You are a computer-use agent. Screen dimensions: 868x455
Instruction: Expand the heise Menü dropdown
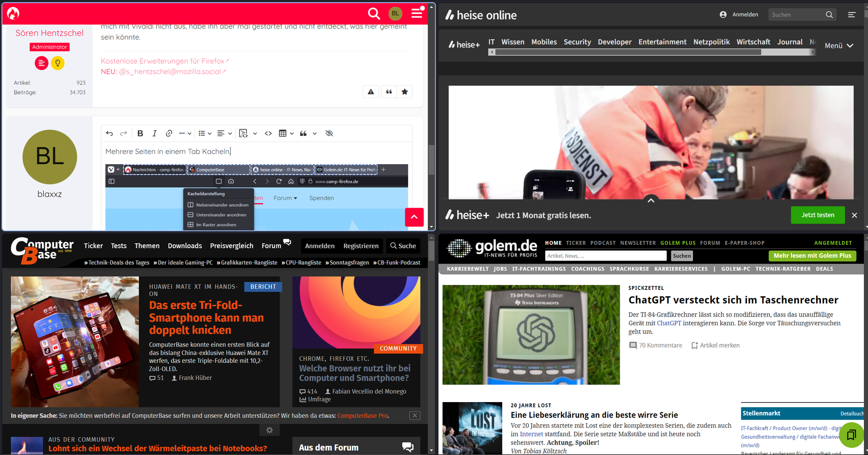(x=839, y=46)
